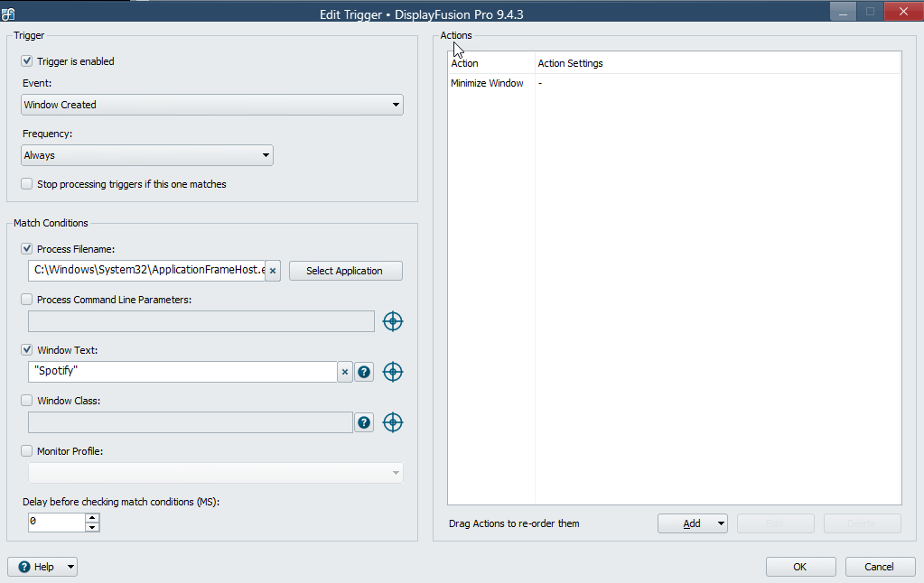Confirm the trigger with OK
Screen dimensions: 924x583
pos(800,567)
